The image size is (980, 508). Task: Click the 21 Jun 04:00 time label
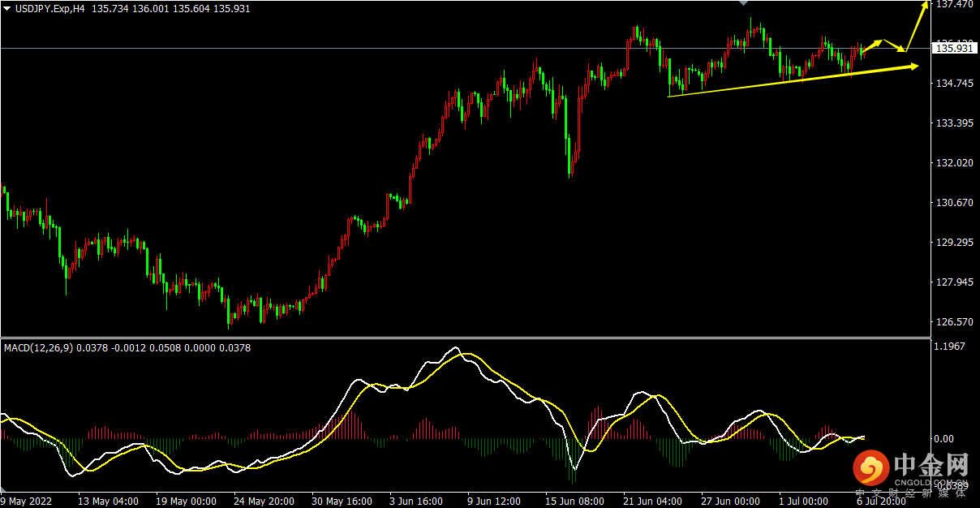[653, 502]
